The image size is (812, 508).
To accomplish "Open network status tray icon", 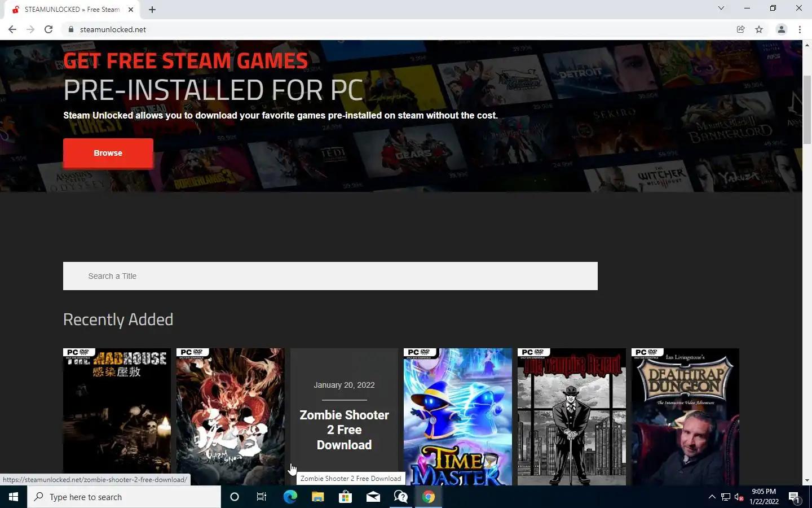I will click(x=726, y=497).
